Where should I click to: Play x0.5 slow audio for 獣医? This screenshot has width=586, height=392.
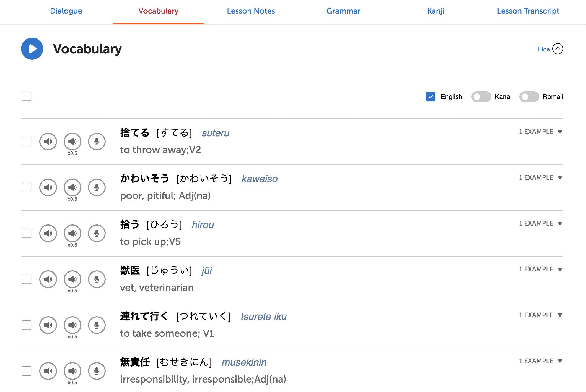72,279
